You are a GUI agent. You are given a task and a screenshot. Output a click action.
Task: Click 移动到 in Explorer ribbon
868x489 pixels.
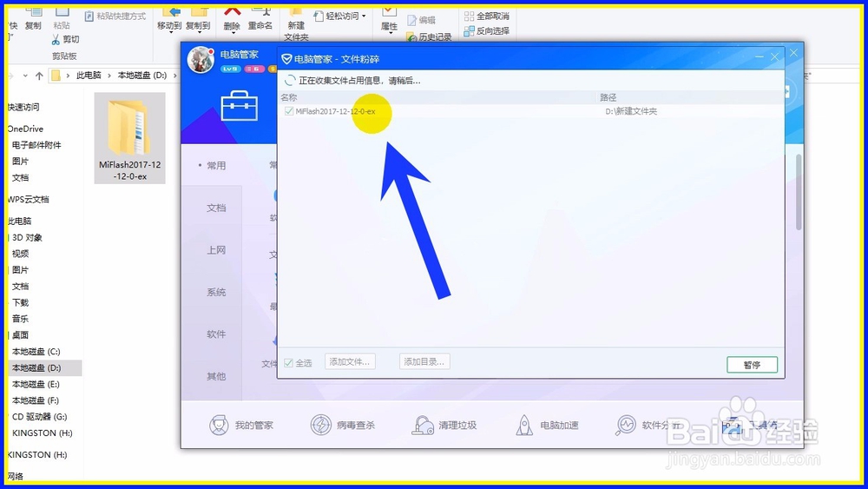click(169, 19)
